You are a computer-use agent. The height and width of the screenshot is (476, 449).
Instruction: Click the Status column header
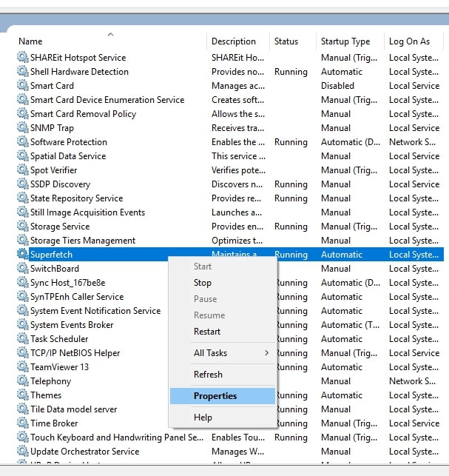coord(286,41)
